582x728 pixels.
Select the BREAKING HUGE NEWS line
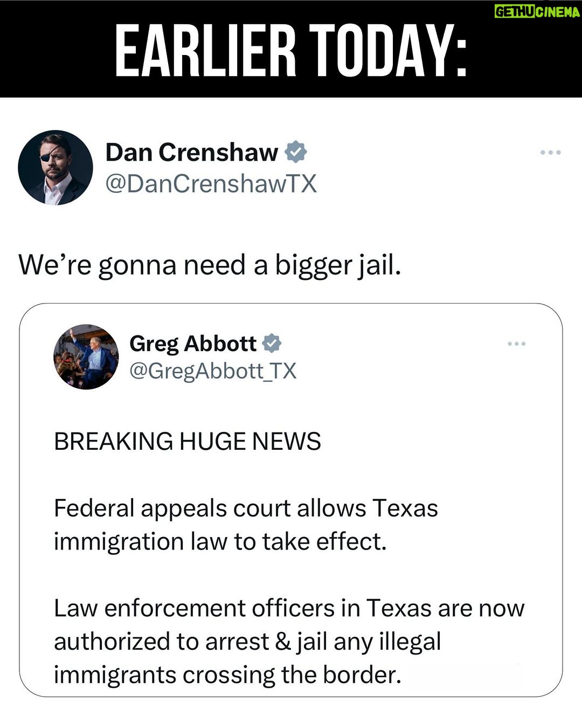[x=188, y=442]
